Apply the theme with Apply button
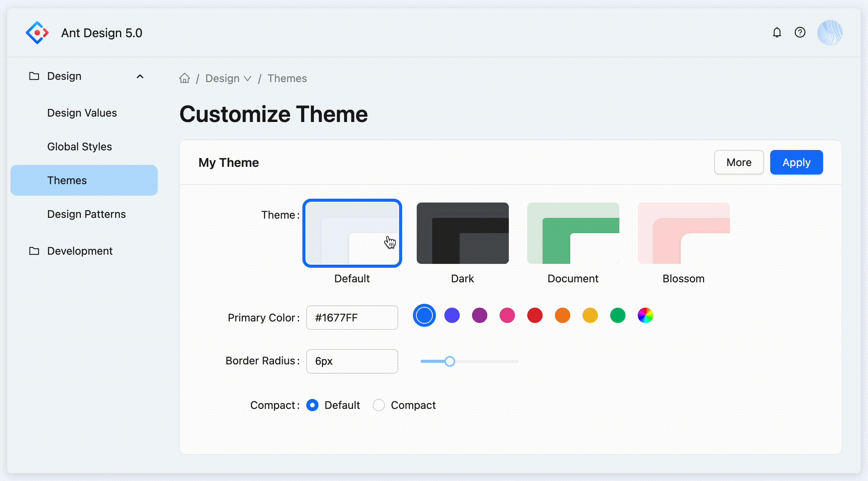The image size is (868, 481). click(x=796, y=162)
